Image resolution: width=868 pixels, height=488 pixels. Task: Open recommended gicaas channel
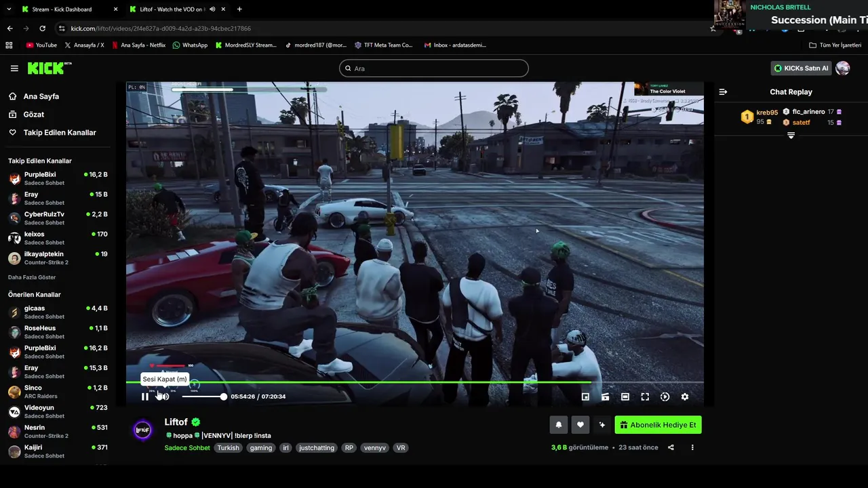58,312
